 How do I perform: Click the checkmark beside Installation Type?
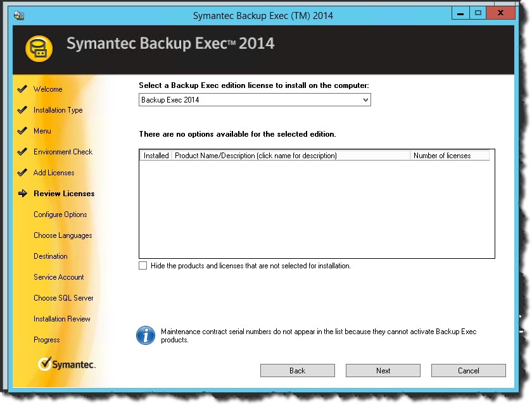point(22,110)
